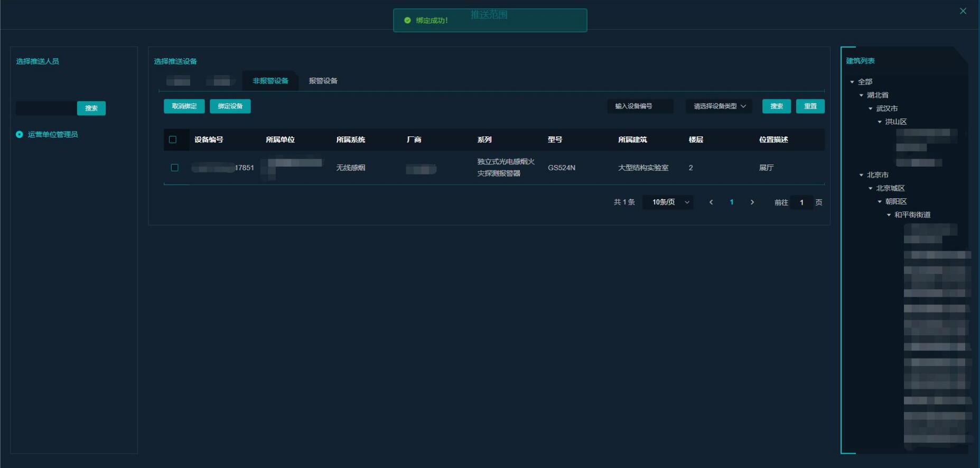The width and height of the screenshot is (980, 468).
Task: Collapse the 全部 tree node
Action: point(852,82)
